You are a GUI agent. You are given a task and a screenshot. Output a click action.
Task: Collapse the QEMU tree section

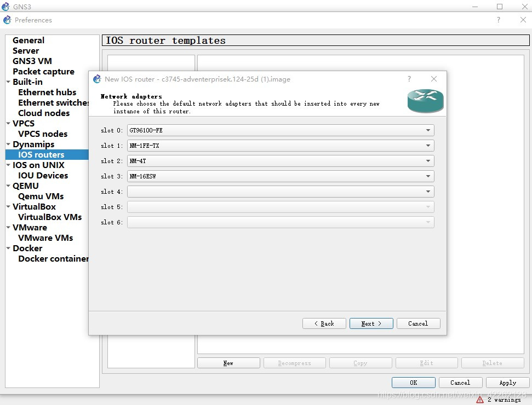(x=8, y=186)
